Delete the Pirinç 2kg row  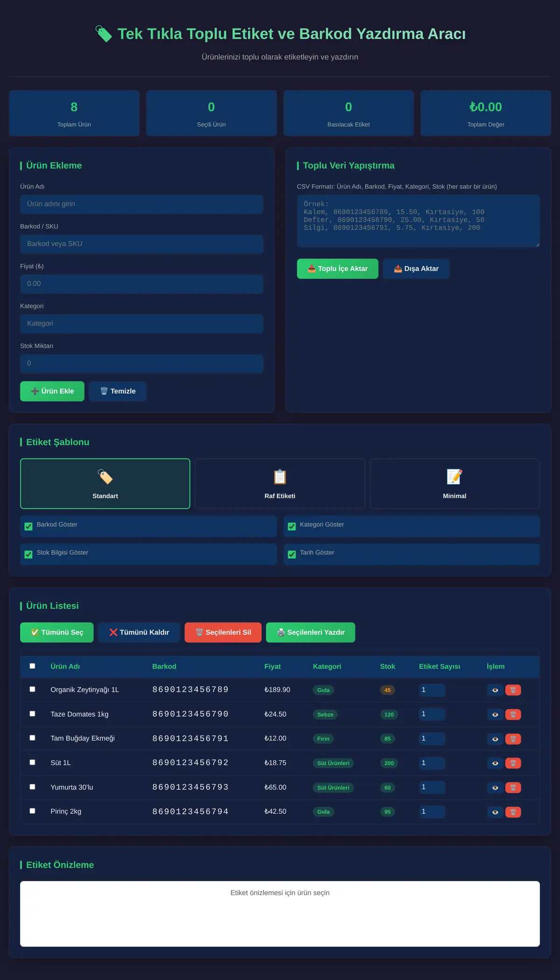[x=513, y=812]
